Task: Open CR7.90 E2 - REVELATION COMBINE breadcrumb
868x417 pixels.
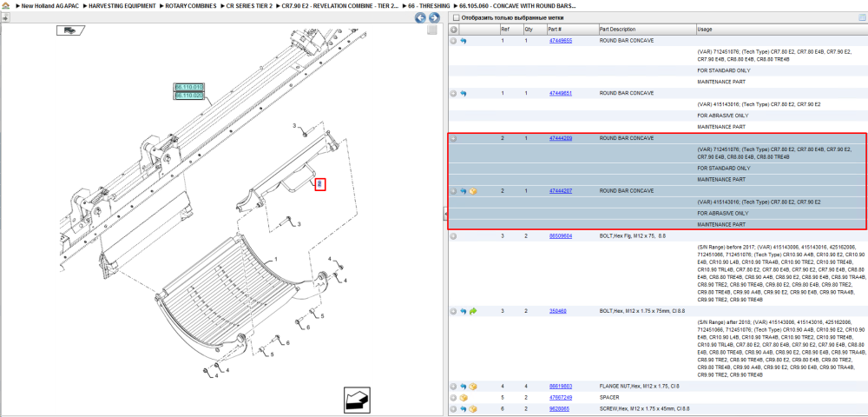Action: point(339,5)
